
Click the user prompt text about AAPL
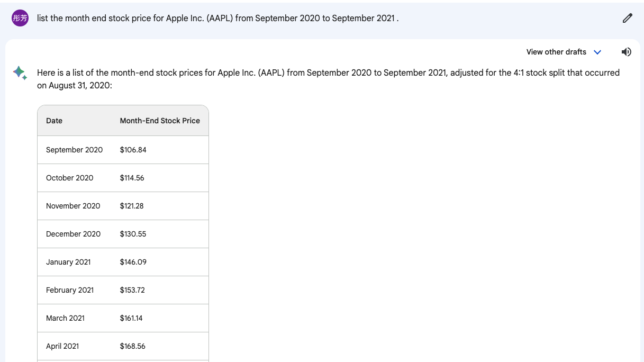pos(217,18)
